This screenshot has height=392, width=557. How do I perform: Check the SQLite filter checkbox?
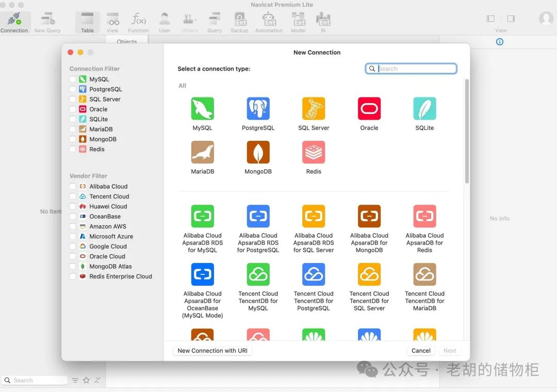73,119
